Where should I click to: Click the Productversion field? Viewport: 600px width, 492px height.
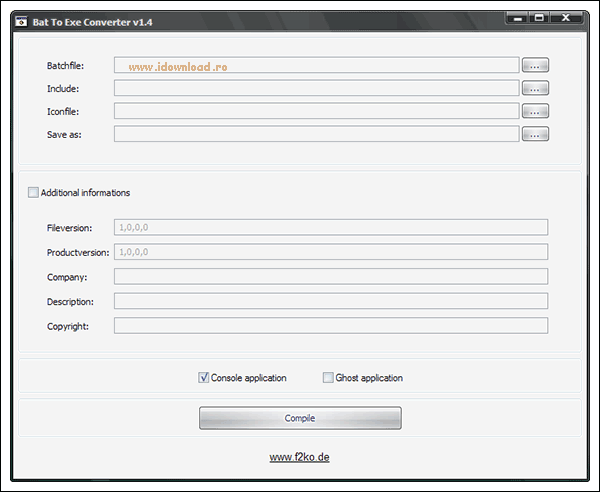point(331,252)
